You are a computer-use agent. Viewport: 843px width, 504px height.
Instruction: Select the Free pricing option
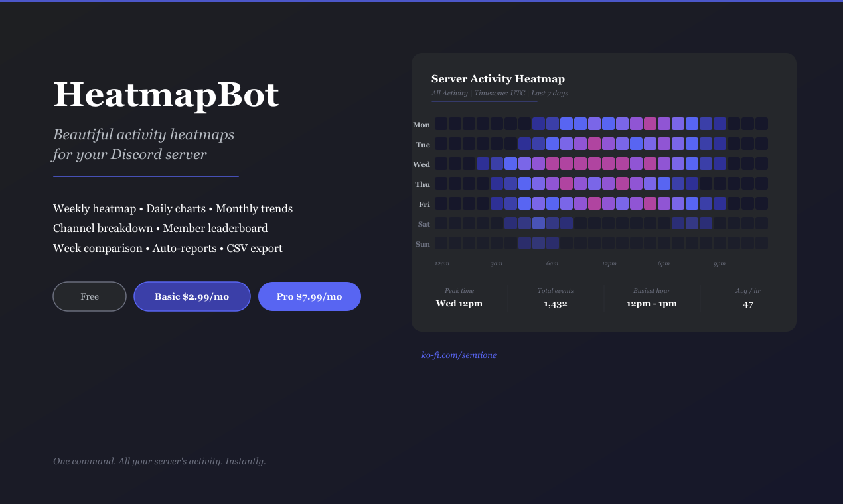pyautogui.click(x=89, y=296)
